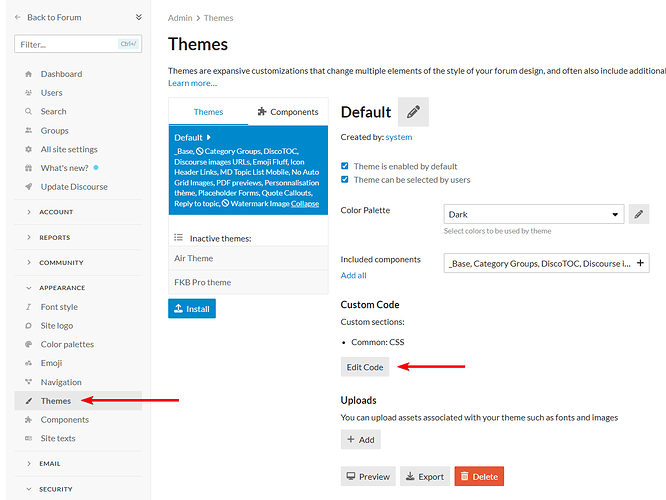Click the pencil icon beside Dark palette
666x500 pixels.
pyautogui.click(x=639, y=214)
